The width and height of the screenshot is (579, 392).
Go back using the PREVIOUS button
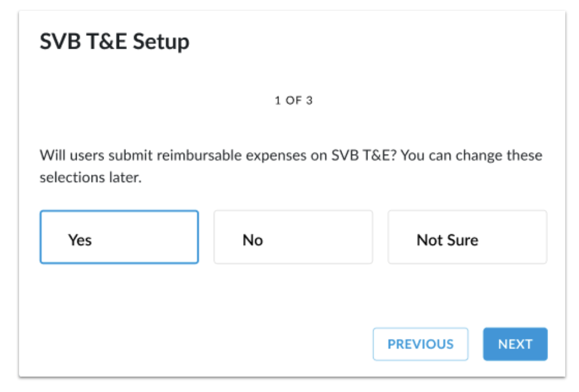[x=421, y=344]
